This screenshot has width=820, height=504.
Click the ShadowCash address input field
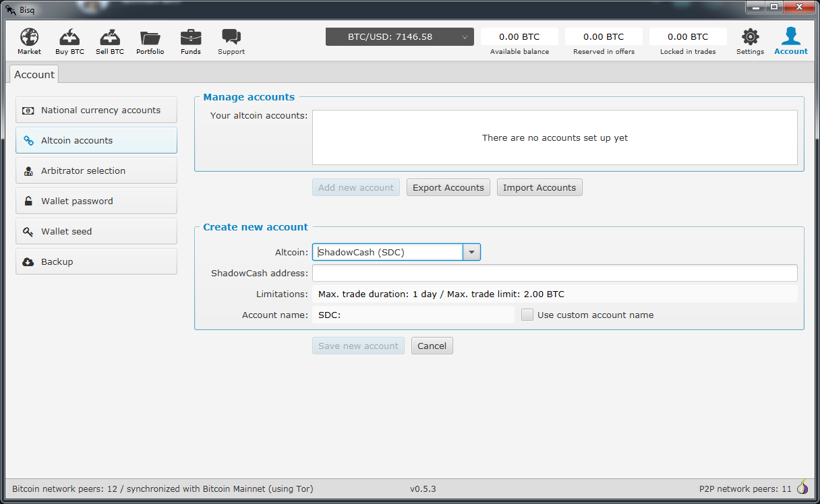coord(555,273)
